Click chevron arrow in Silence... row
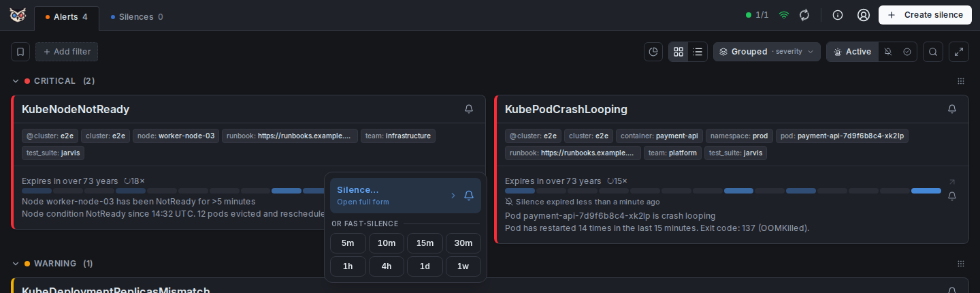The height and width of the screenshot is (293, 980). (453, 196)
